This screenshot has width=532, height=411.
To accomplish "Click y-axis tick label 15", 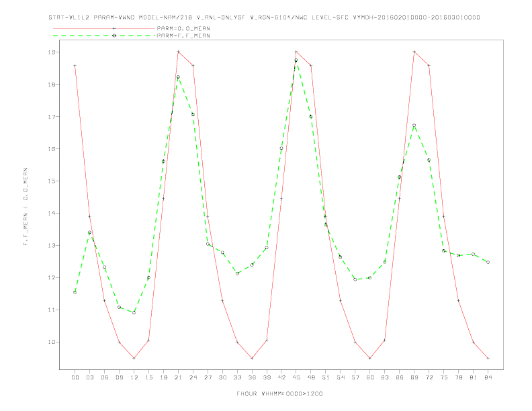I will [51, 181].
